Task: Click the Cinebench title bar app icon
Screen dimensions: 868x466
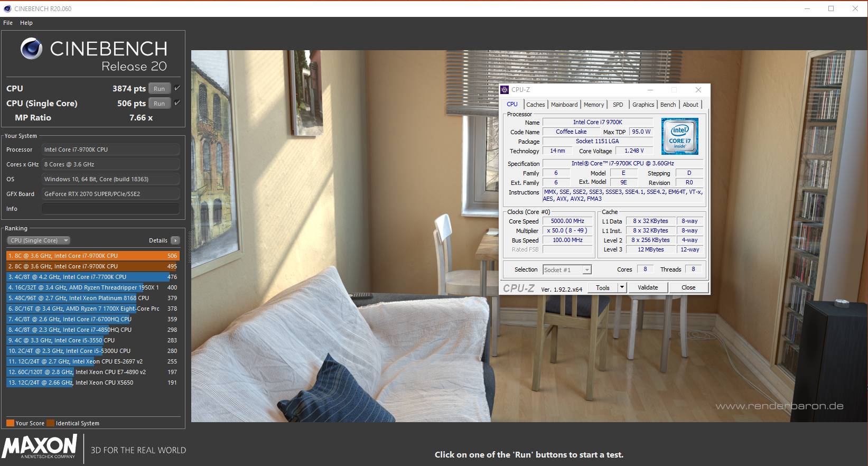Action: pos(7,8)
